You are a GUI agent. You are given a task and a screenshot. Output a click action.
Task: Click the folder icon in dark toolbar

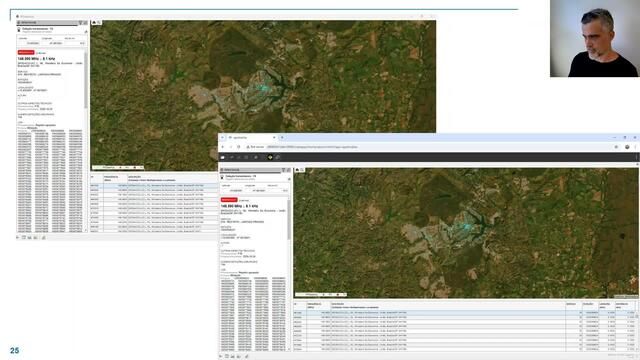click(x=223, y=157)
